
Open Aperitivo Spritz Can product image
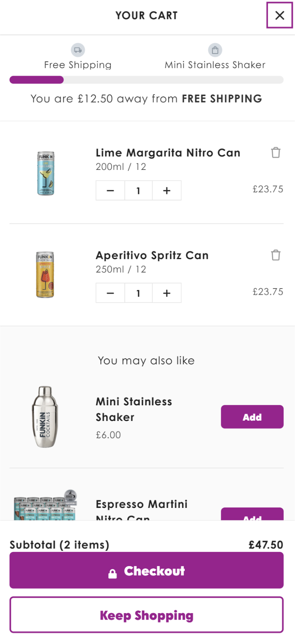point(45,275)
